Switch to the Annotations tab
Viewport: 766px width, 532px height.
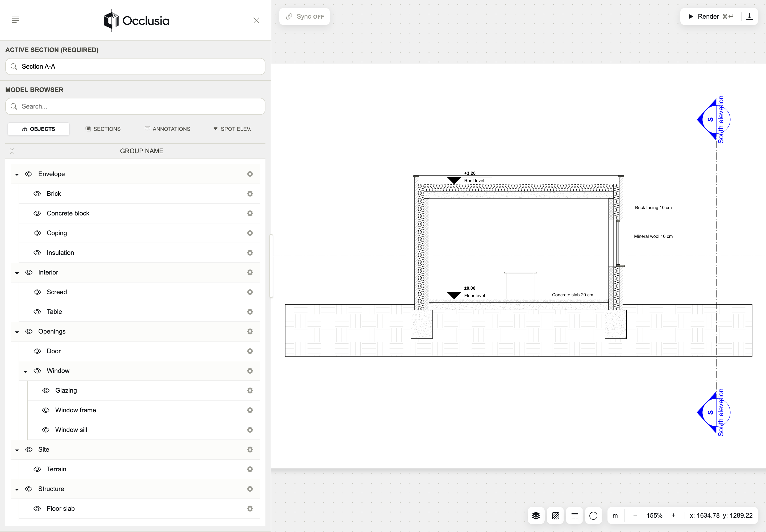coord(167,129)
